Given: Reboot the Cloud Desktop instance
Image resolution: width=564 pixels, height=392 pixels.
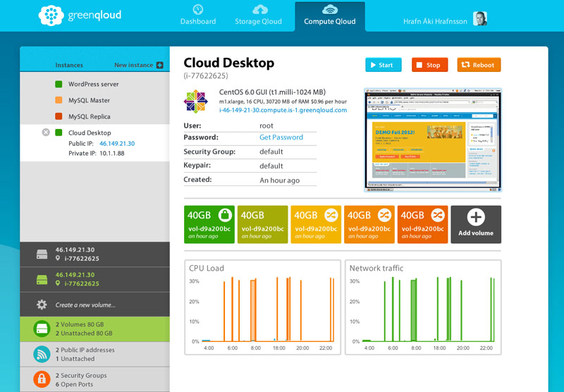Looking at the screenshot, I should (x=479, y=65).
